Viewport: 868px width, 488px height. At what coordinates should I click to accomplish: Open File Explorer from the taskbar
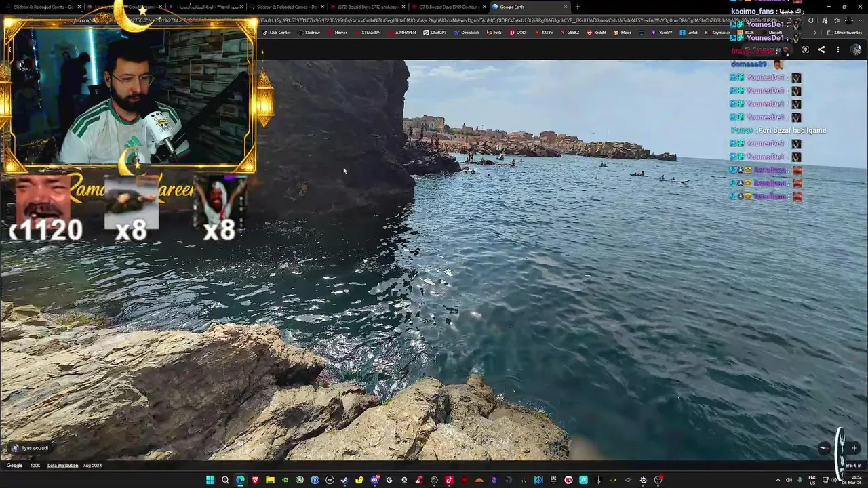click(270, 480)
